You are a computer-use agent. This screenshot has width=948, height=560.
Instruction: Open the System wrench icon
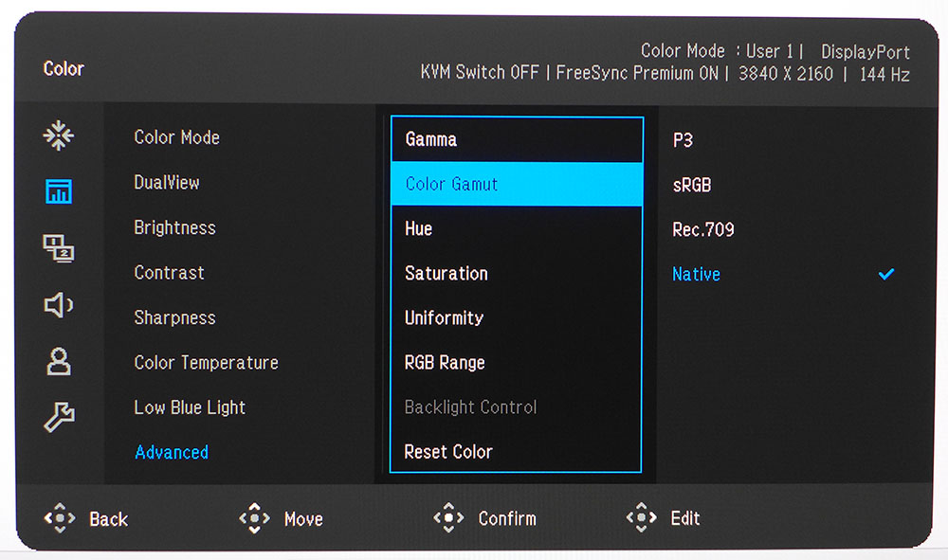[x=59, y=416]
